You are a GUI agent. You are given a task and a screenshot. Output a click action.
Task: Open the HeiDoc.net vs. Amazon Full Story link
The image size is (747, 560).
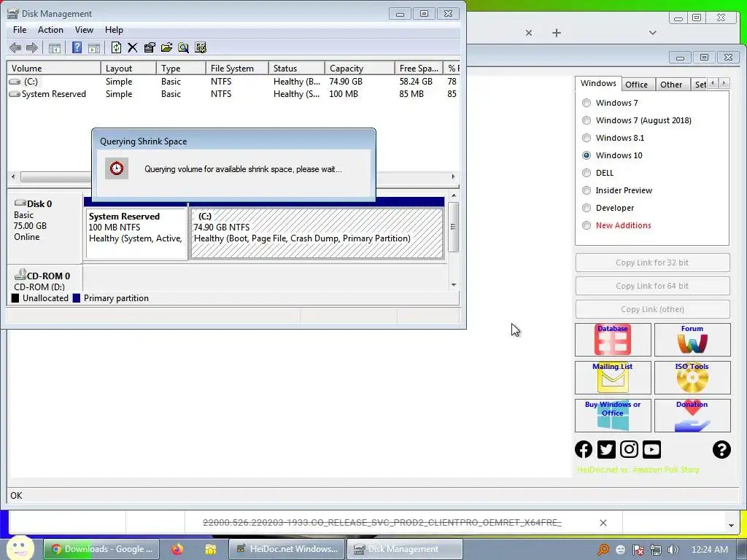(x=638, y=470)
